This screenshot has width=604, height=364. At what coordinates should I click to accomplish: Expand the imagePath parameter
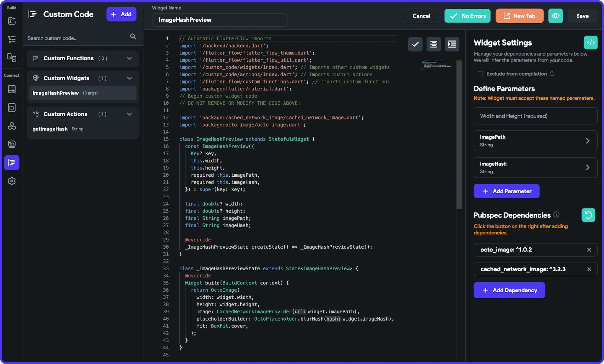tap(587, 141)
